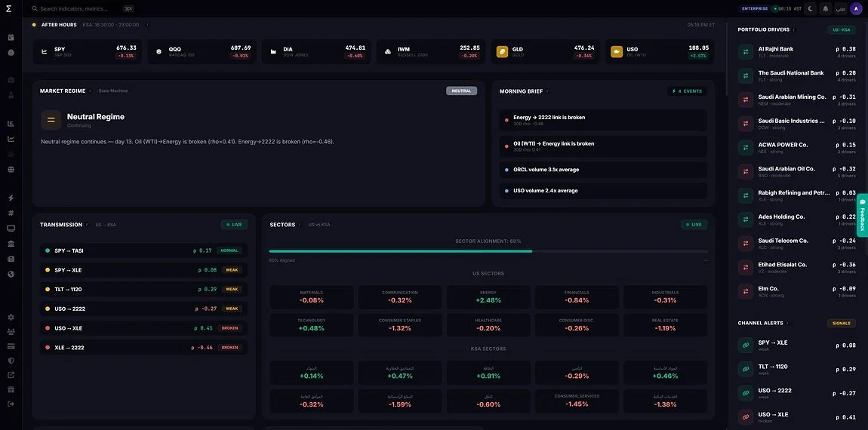The image size is (868, 430).
Task: Open ACWA POWER Co. portfolio driver
Action: coord(798,148)
